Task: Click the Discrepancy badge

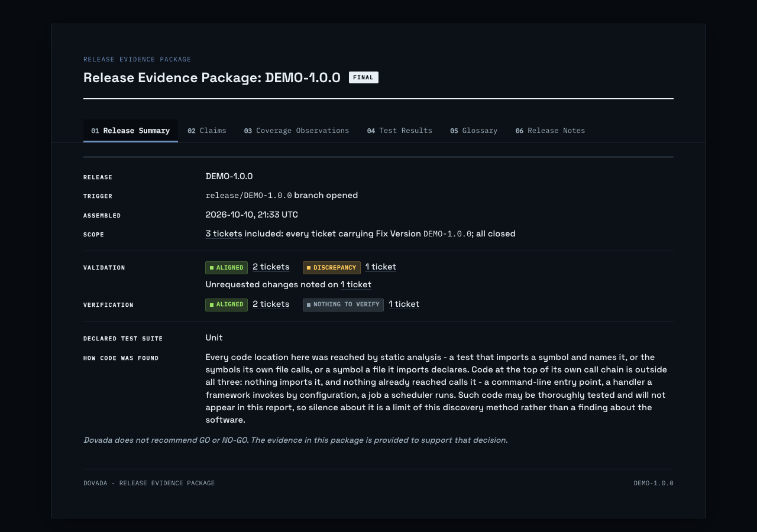Action: click(332, 268)
